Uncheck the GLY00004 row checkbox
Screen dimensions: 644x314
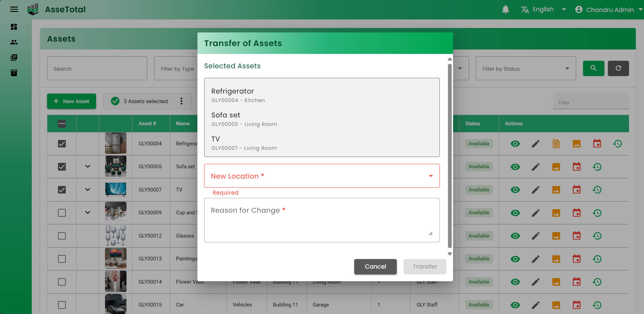tap(62, 144)
